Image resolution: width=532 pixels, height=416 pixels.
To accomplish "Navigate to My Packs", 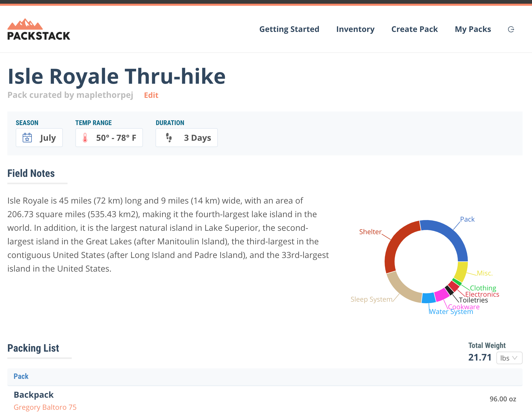I will 473,29.
